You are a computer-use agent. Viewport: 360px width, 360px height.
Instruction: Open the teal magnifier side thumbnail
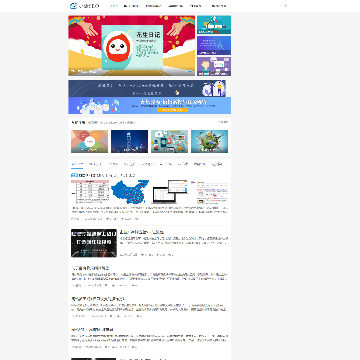pos(214,25)
